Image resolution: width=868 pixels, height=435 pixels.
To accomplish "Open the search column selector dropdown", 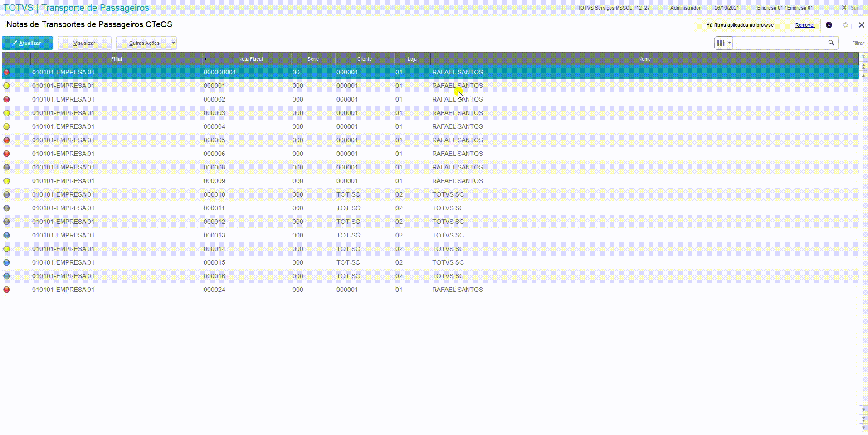I will point(724,43).
